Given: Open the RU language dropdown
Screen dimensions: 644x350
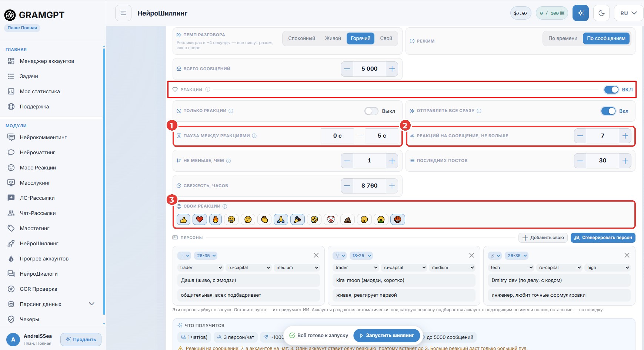Looking at the screenshot, I should [628, 13].
